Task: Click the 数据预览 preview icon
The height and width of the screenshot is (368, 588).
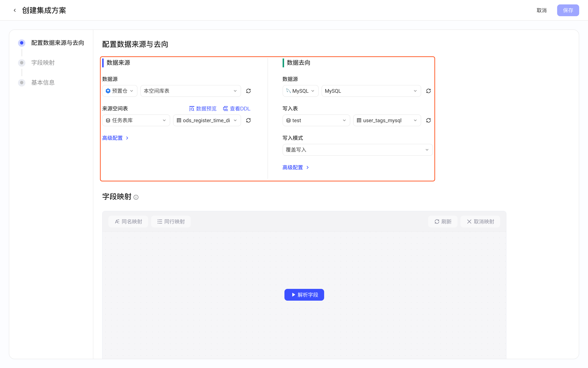Action: [192, 109]
